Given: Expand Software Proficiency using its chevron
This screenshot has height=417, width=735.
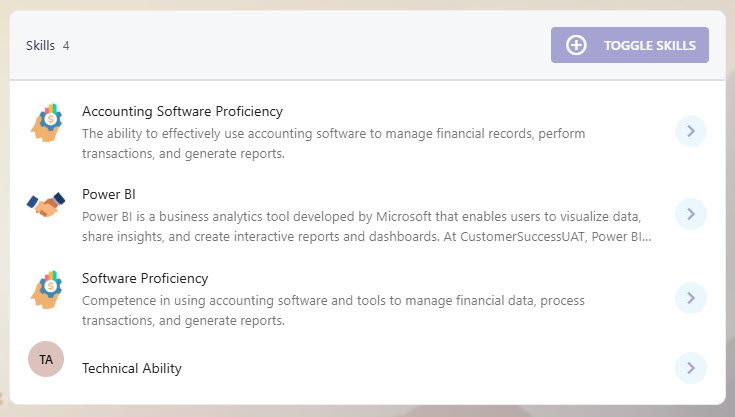Looking at the screenshot, I should click(691, 298).
